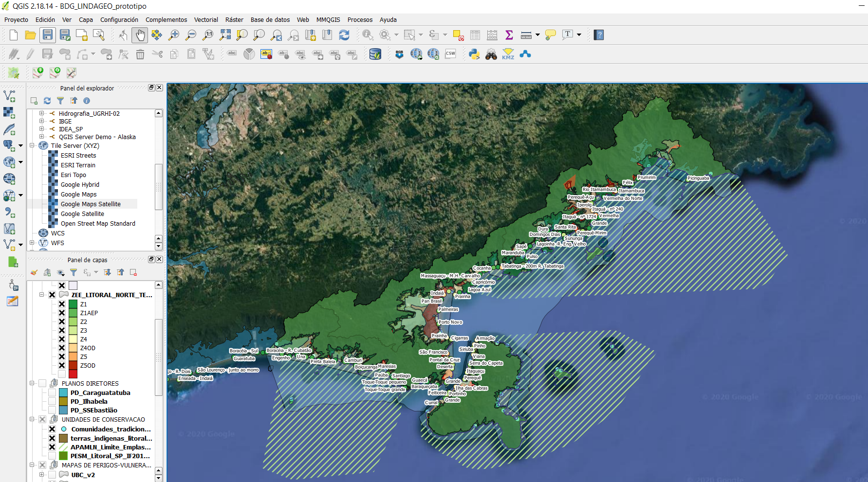This screenshot has height=482, width=868.
Task: Click the Zoom In magnifier tool
Action: point(173,35)
